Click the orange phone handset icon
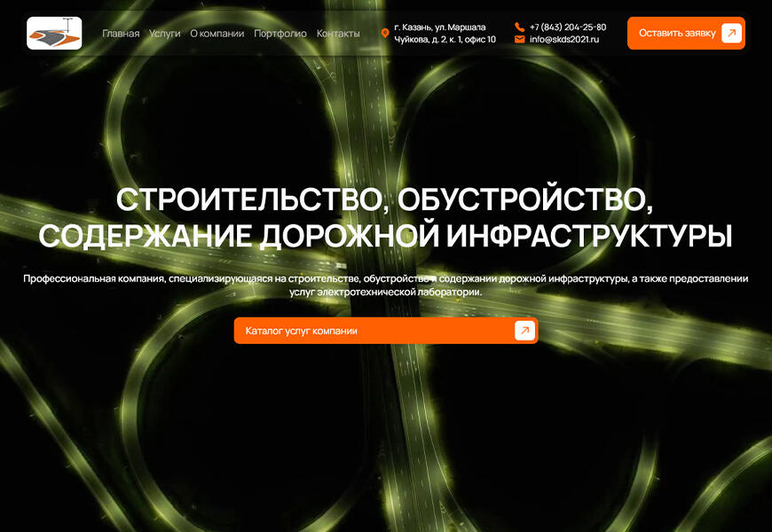This screenshot has width=772, height=532. [x=519, y=27]
